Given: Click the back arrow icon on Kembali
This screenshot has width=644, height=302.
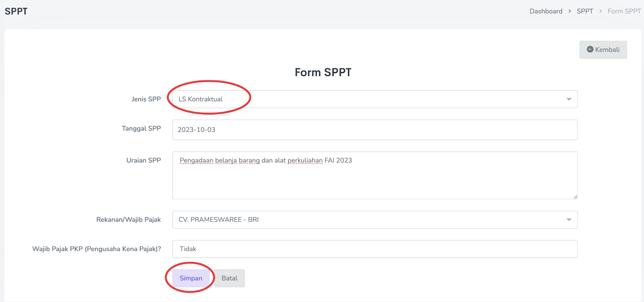Looking at the screenshot, I should coord(590,49).
